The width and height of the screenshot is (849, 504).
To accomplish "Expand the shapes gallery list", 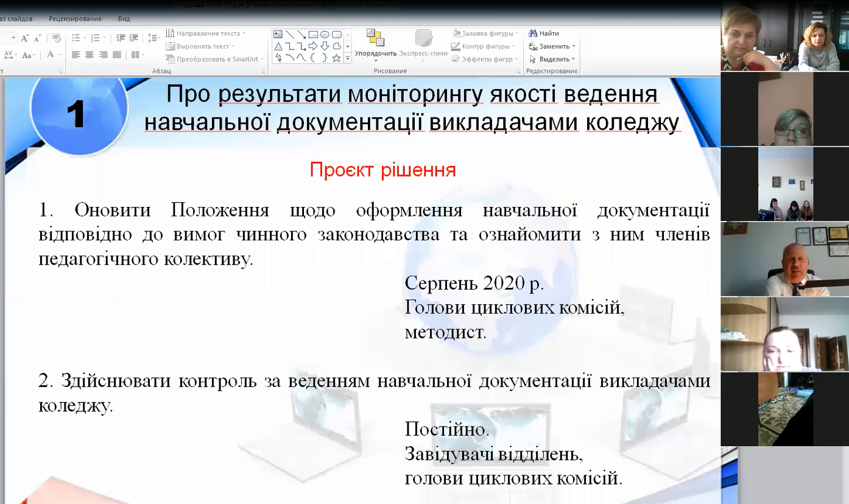I will point(348,58).
